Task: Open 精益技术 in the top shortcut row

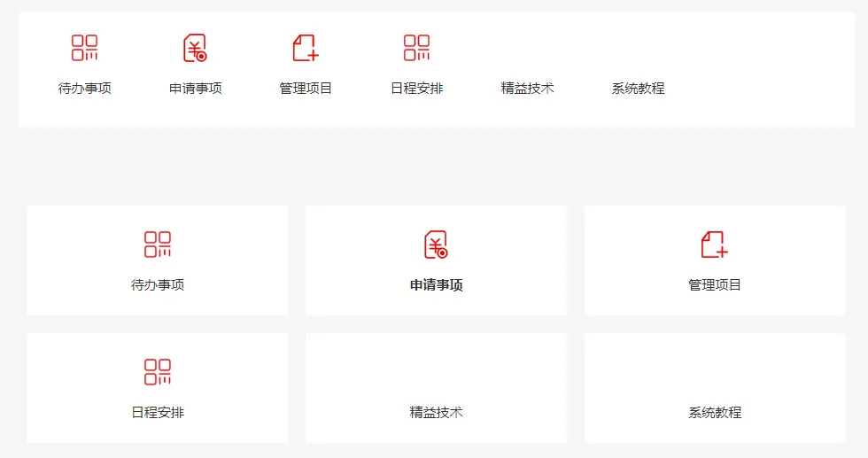Action: (x=527, y=89)
